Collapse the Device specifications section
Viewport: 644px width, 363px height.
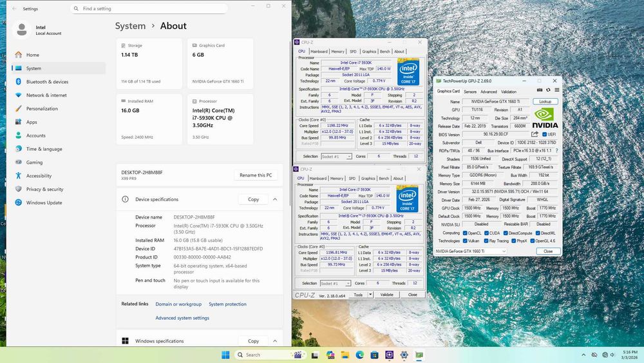pyautogui.click(x=275, y=199)
